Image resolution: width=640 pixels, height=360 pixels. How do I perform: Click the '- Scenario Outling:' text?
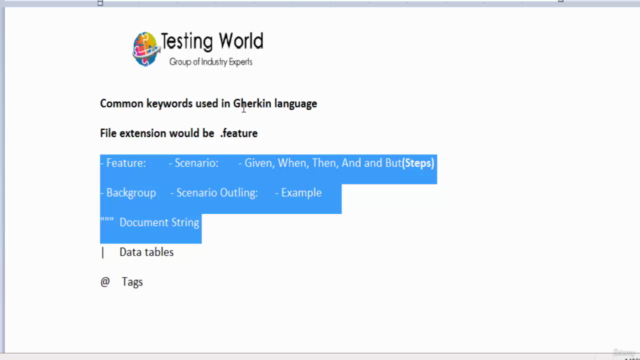pos(214,193)
